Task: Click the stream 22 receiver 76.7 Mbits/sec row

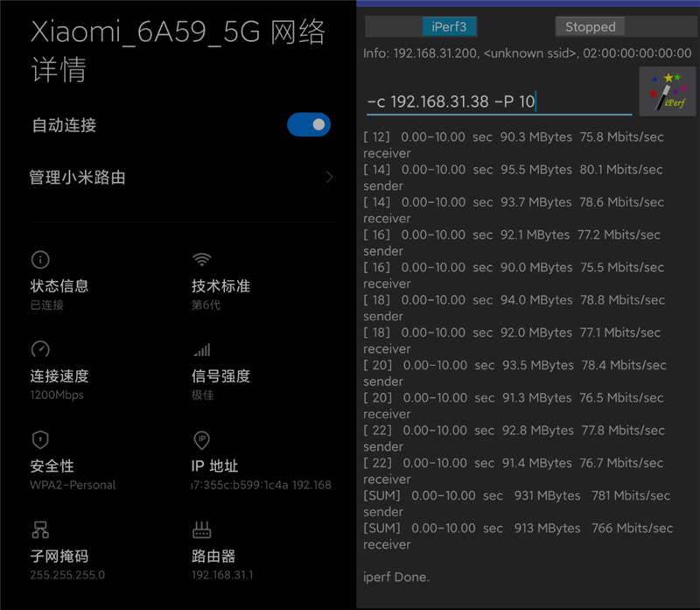Action: [514, 471]
